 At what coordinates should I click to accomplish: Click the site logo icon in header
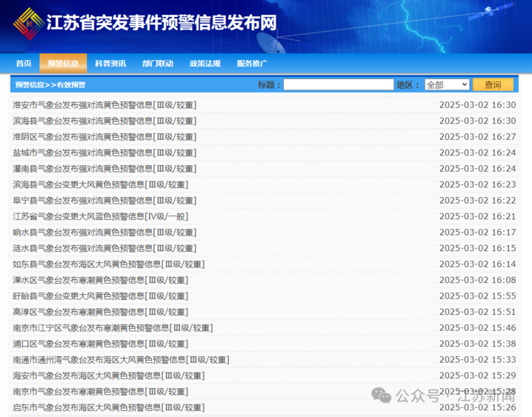tap(27, 22)
